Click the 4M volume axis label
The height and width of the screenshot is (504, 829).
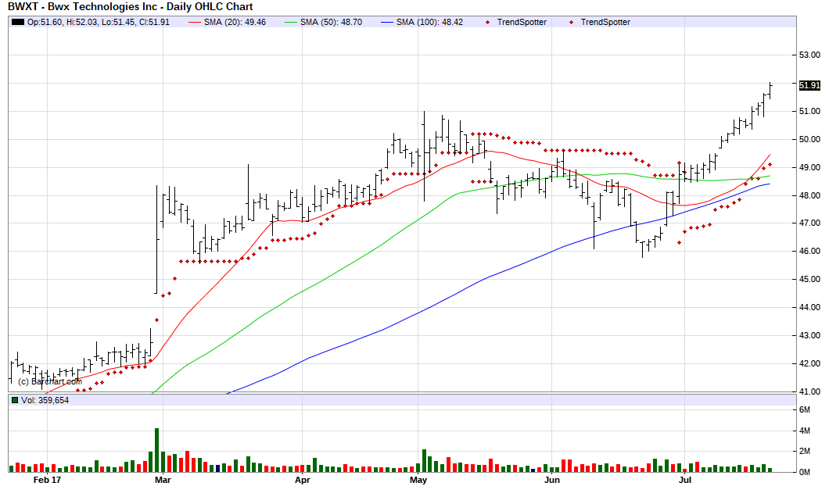tap(804, 431)
